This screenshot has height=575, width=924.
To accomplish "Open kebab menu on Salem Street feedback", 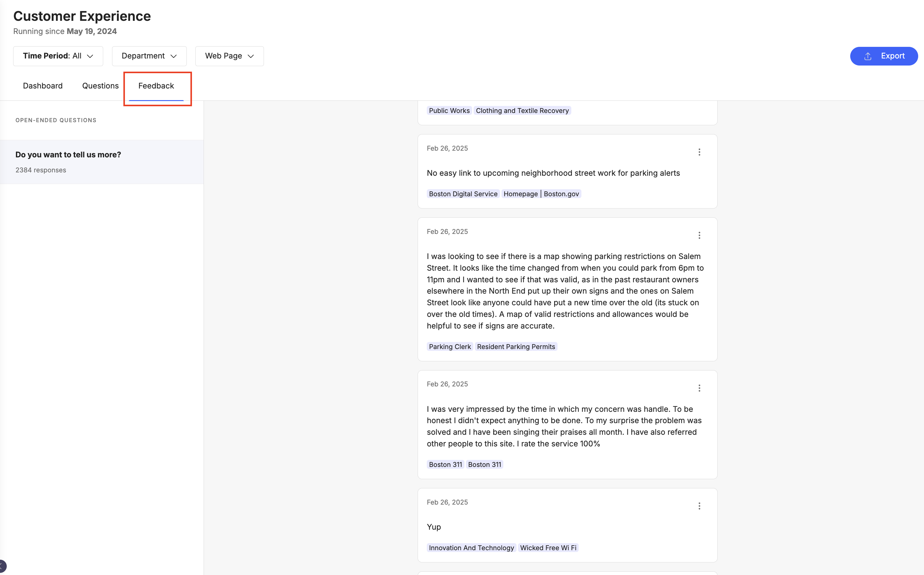I will (699, 235).
